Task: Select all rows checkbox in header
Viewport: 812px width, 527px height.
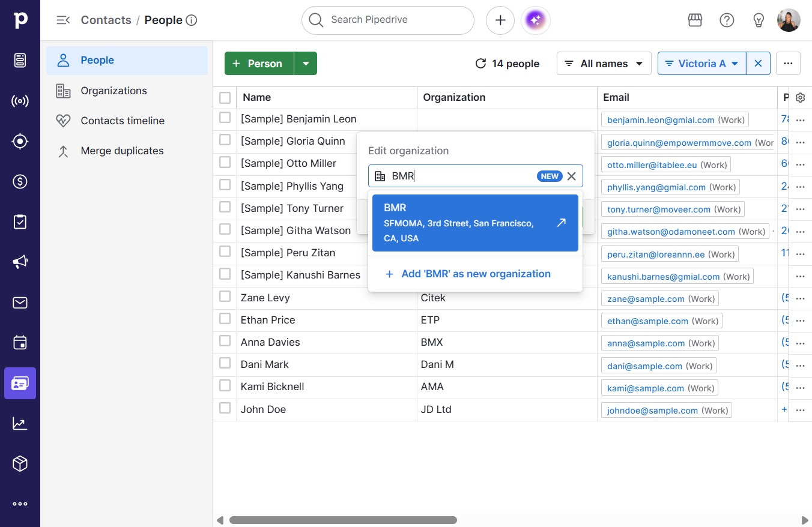Action: coord(225,97)
